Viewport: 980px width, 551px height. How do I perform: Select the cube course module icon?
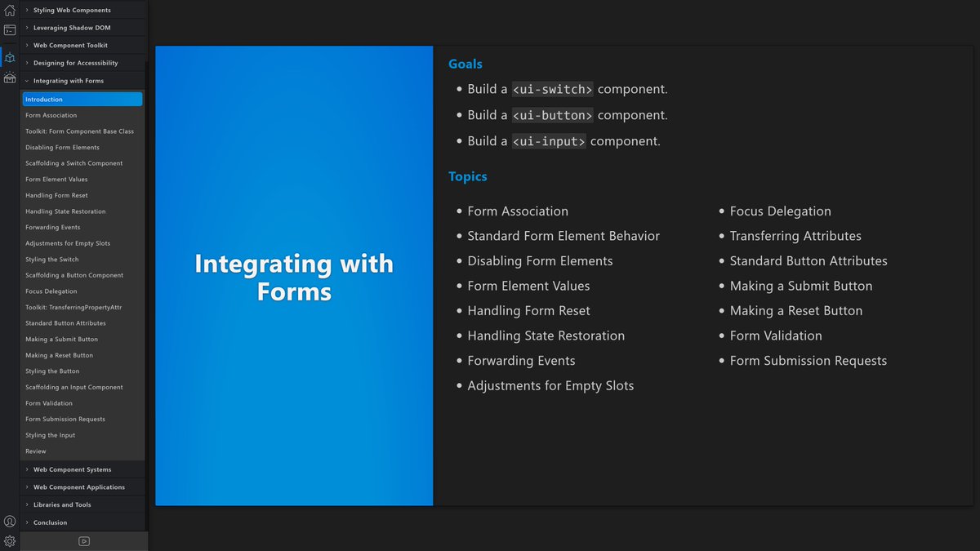[x=10, y=57]
